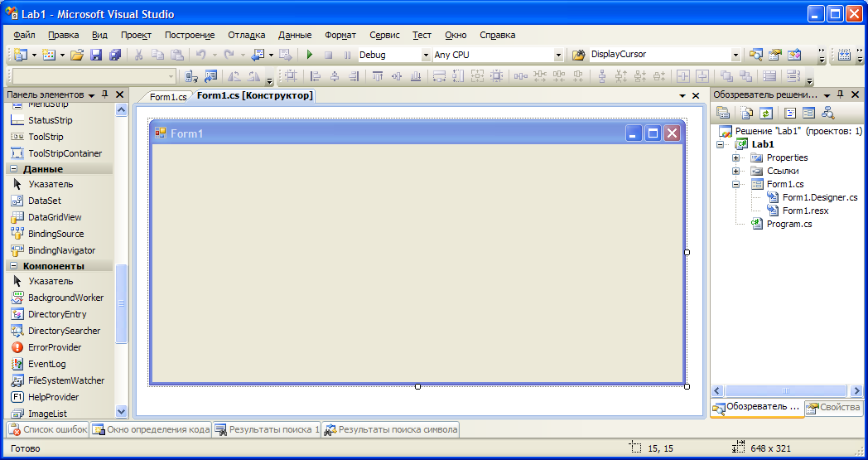Open the Файл menu
868x460 pixels.
click(x=24, y=35)
